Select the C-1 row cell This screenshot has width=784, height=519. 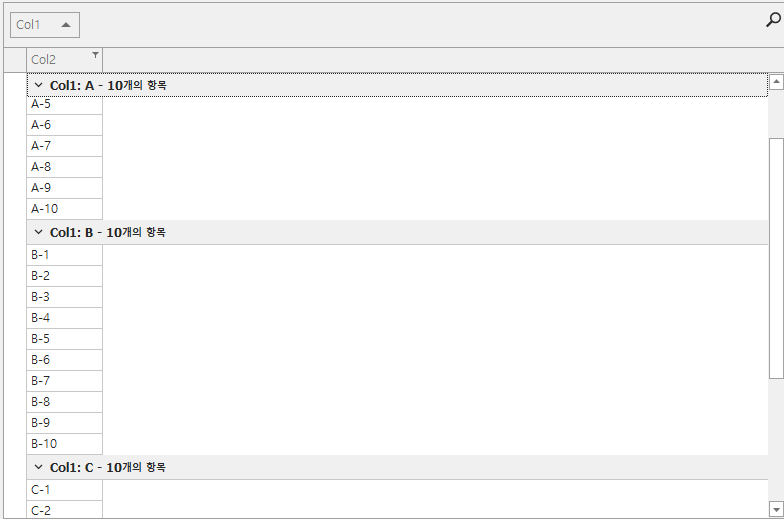64,490
